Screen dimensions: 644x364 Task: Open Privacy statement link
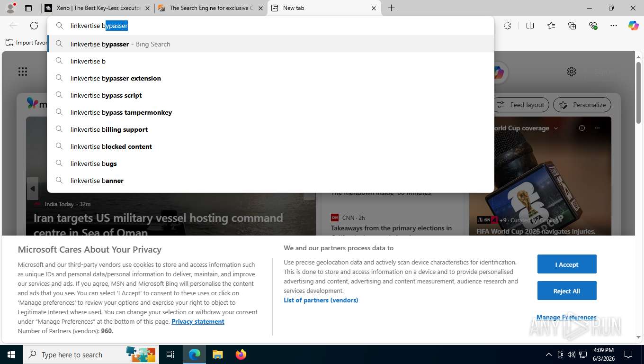pyautogui.click(x=198, y=321)
